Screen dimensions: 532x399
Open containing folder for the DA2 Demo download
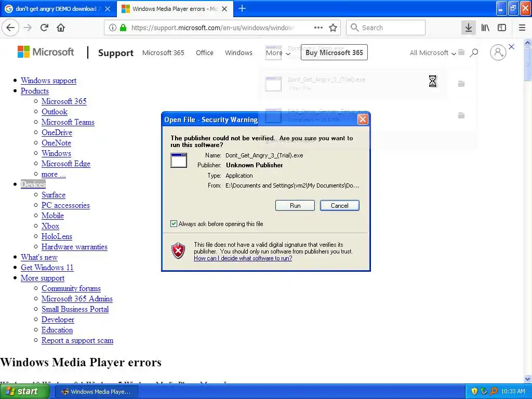pyautogui.click(x=461, y=115)
